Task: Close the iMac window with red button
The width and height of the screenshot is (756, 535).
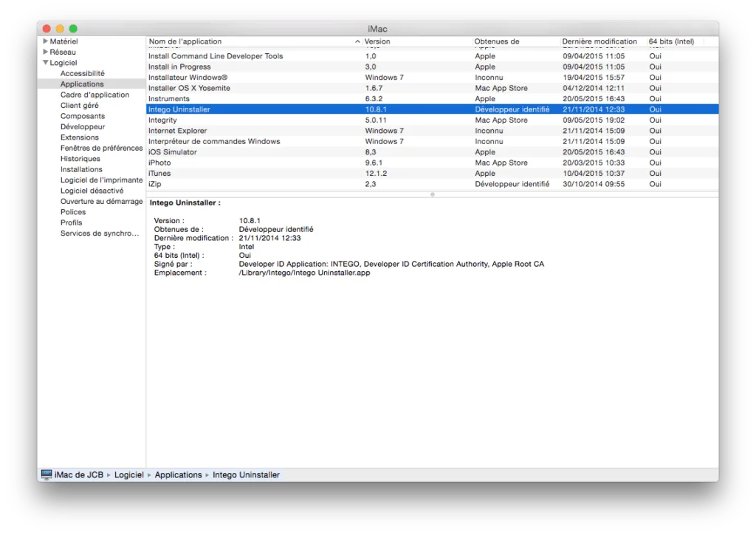Action: tap(47, 29)
